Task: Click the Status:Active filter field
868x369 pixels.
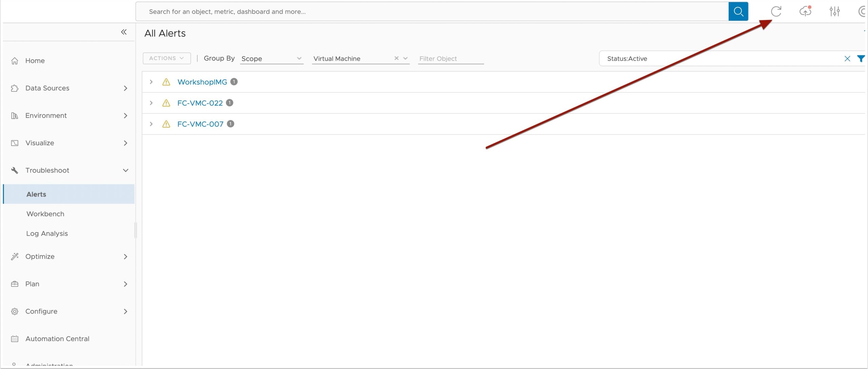Action: [722, 58]
